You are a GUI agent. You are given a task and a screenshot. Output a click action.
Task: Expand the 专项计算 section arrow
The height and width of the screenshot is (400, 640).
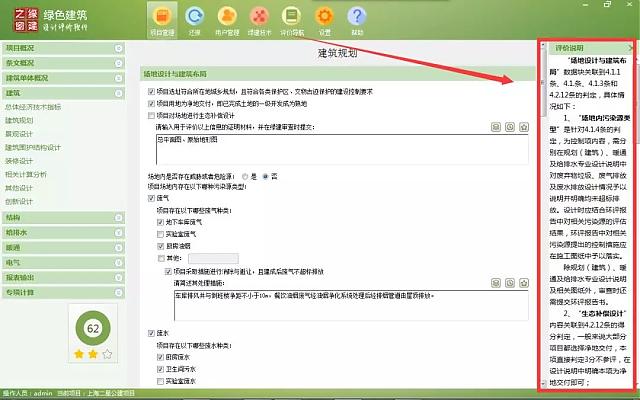tap(118, 293)
